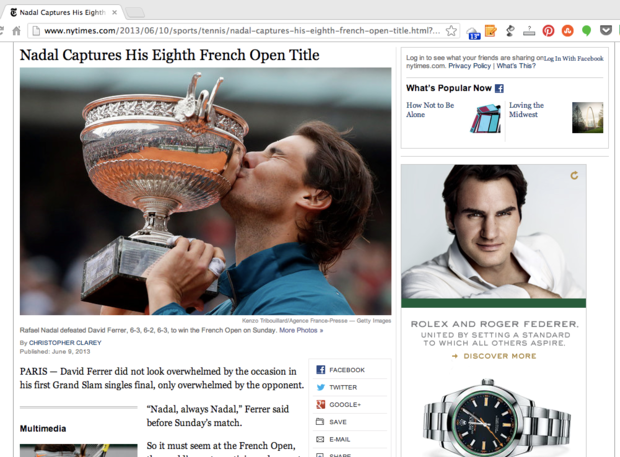Open the More Photos link
The height and width of the screenshot is (457, 620).
click(x=301, y=330)
